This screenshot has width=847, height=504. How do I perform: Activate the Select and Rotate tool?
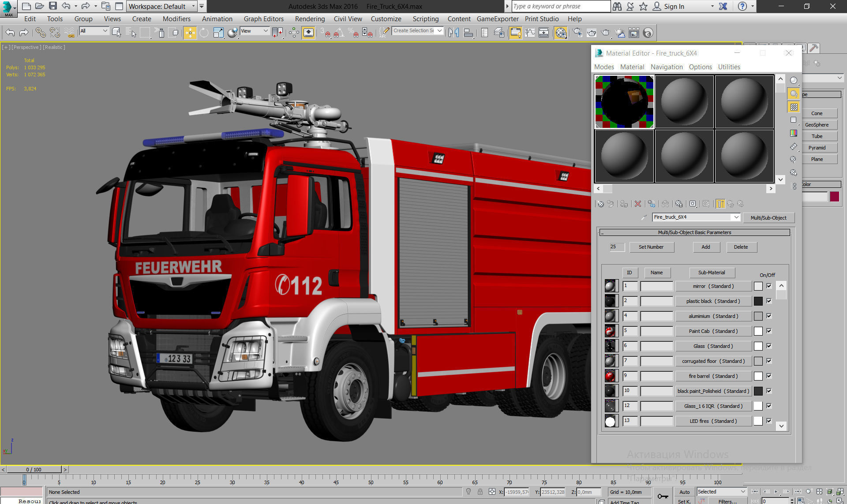point(204,33)
